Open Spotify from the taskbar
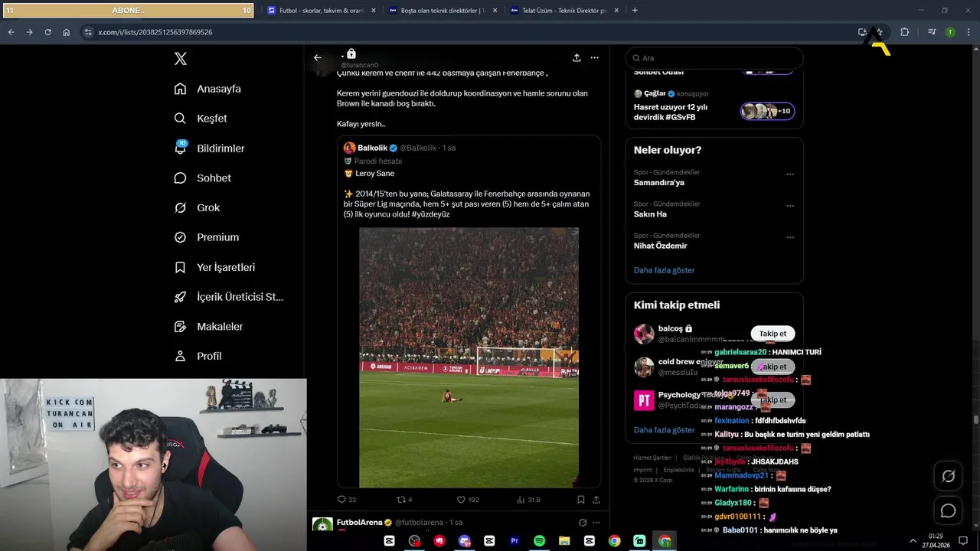 [x=539, y=540]
